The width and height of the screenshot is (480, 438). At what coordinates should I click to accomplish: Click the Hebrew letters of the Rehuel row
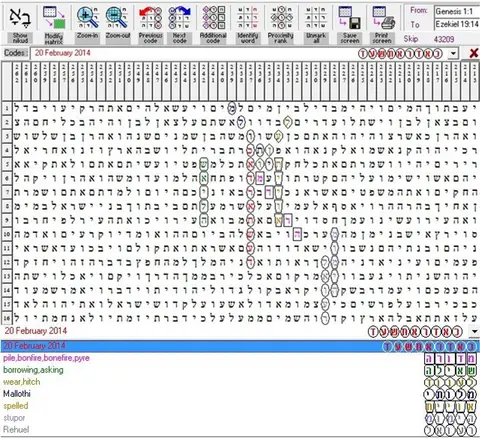451,430
